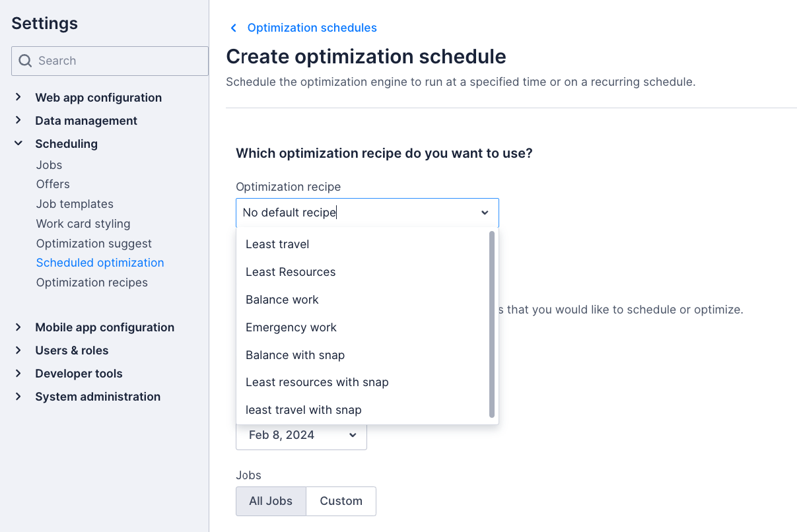Switch jobs selection to Custom
797x532 pixels.
tap(341, 501)
